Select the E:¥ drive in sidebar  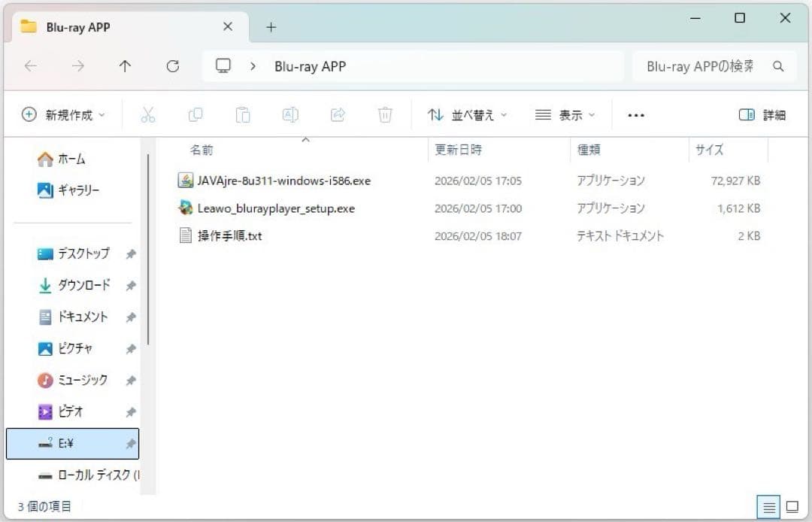click(72, 444)
